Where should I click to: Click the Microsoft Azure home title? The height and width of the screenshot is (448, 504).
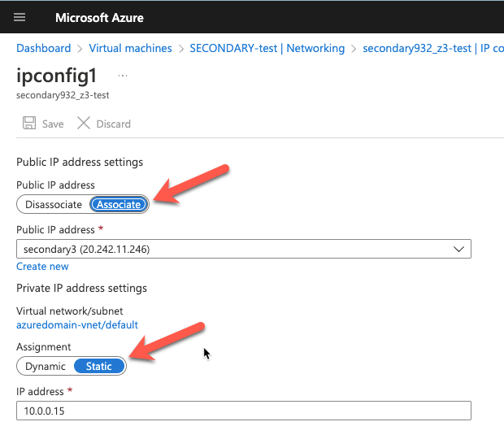pos(99,18)
